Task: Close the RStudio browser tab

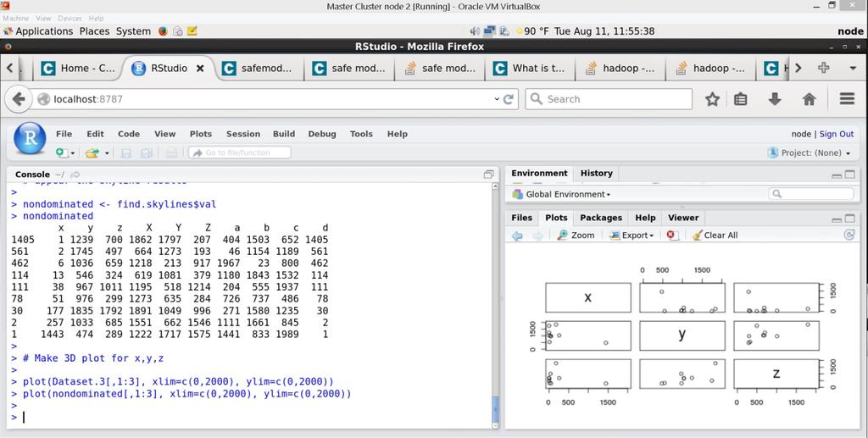Action: pos(200,68)
